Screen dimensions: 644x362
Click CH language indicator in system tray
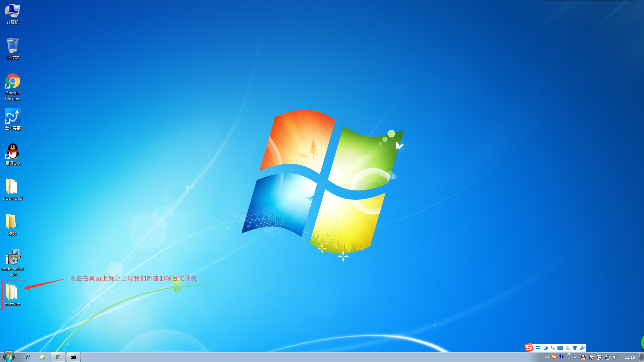click(x=547, y=357)
